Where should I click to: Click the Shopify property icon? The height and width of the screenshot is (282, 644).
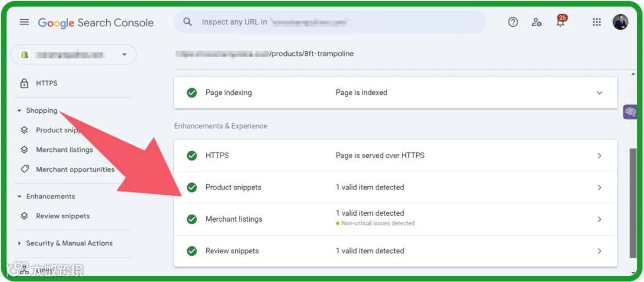[x=24, y=55]
